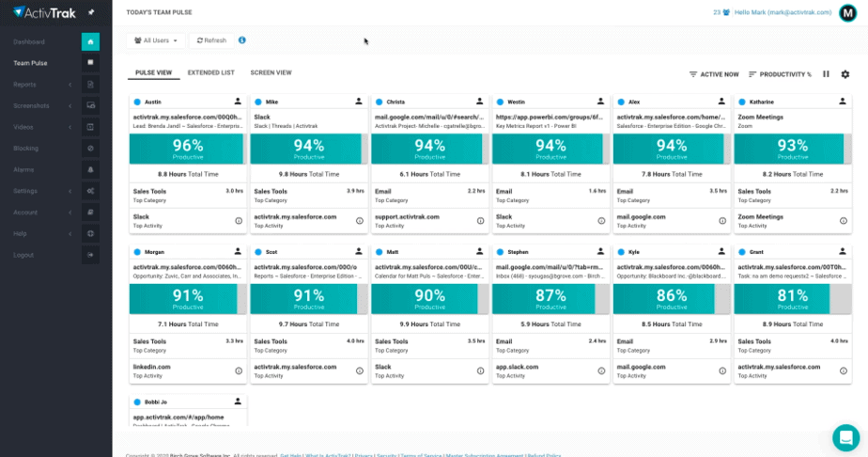Click the Blocking icon in sidebar
Viewport: 868px width, 457px height.
coord(90,149)
